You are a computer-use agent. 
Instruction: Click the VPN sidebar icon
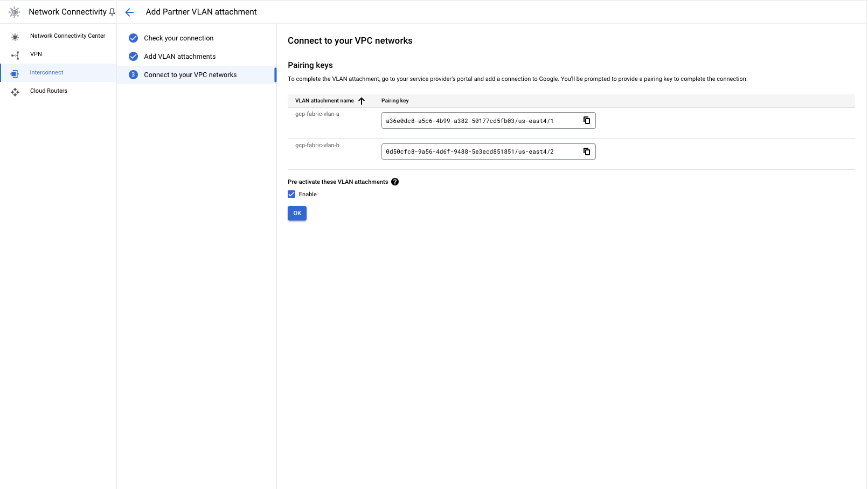pos(15,55)
